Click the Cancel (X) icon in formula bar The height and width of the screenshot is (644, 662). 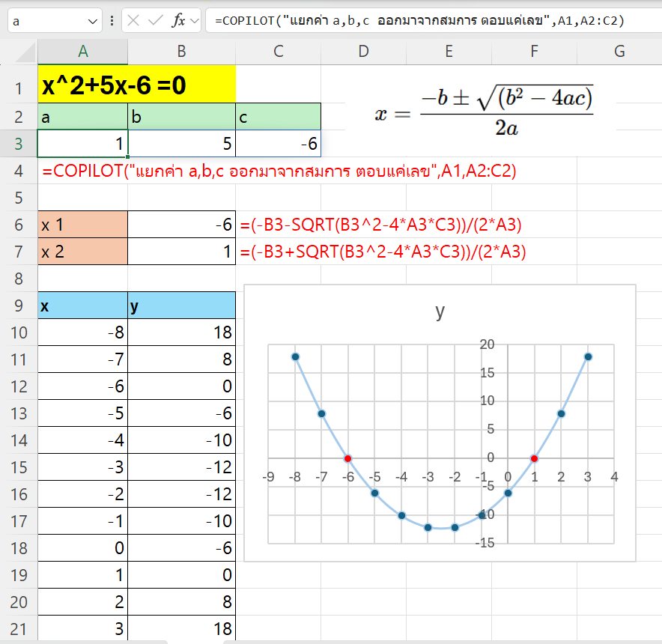[x=133, y=21]
